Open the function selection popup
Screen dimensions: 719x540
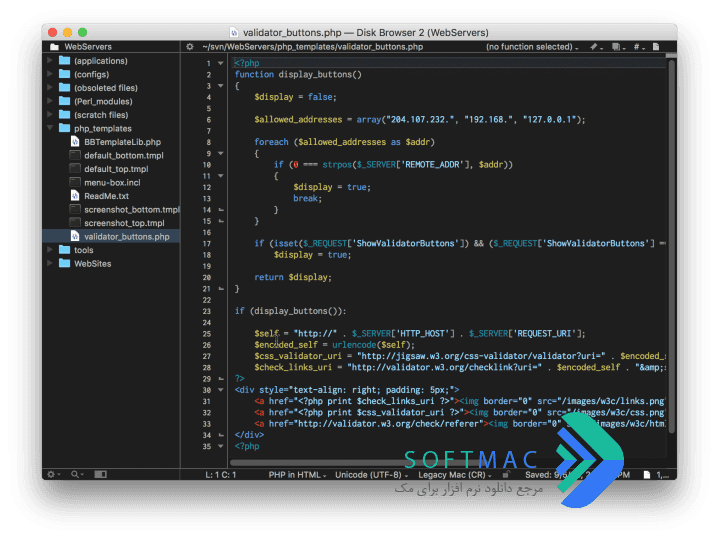532,47
